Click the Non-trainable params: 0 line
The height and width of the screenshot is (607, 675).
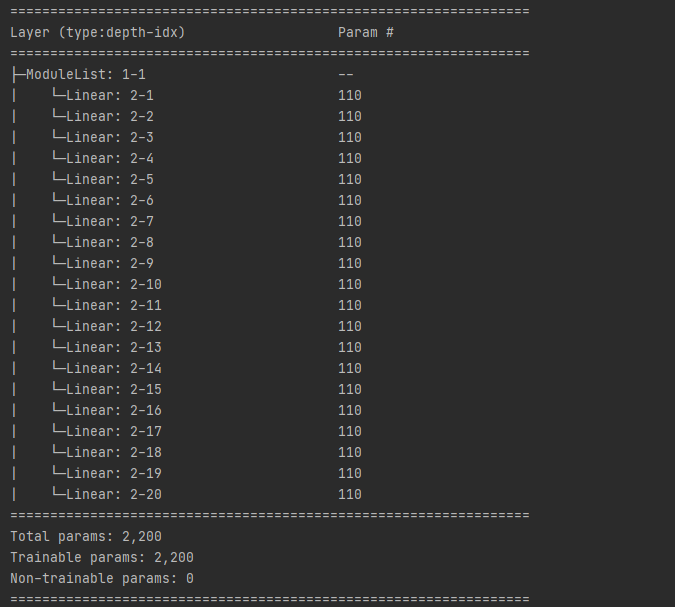[x=102, y=578]
